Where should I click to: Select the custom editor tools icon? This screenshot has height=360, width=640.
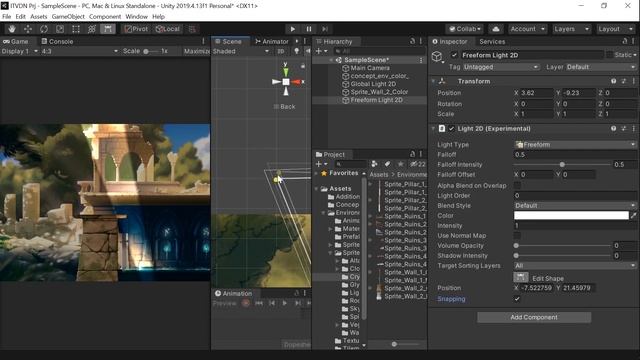tap(108, 29)
